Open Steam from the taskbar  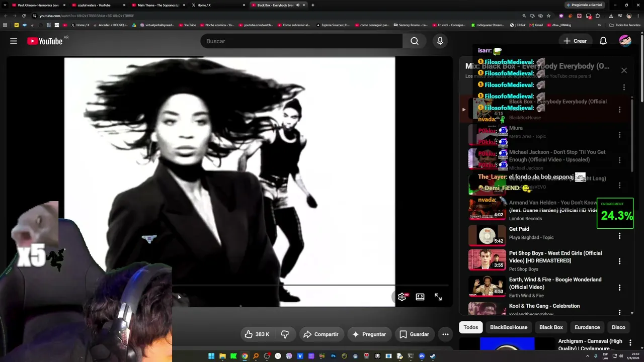(x=433, y=356)
